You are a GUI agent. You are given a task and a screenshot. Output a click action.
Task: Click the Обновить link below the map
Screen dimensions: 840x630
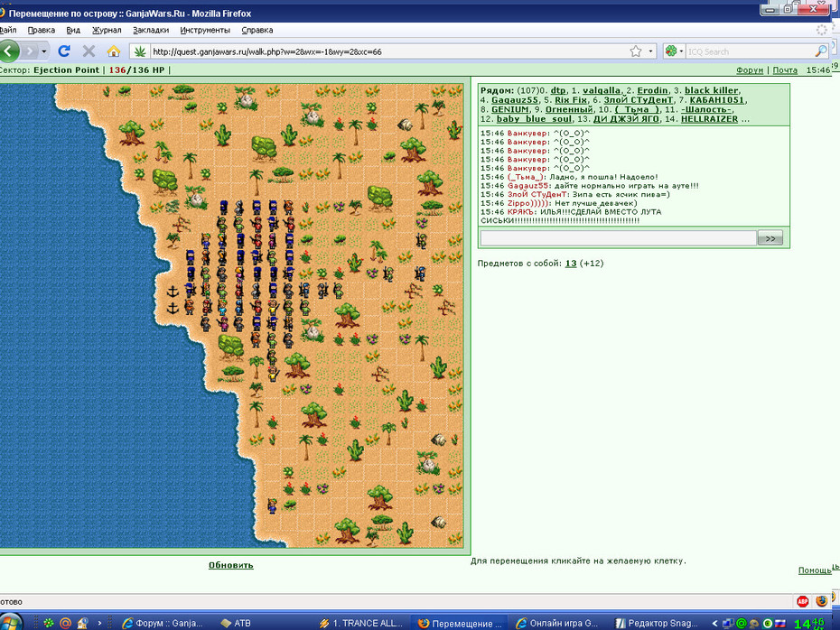coord(231,565)
